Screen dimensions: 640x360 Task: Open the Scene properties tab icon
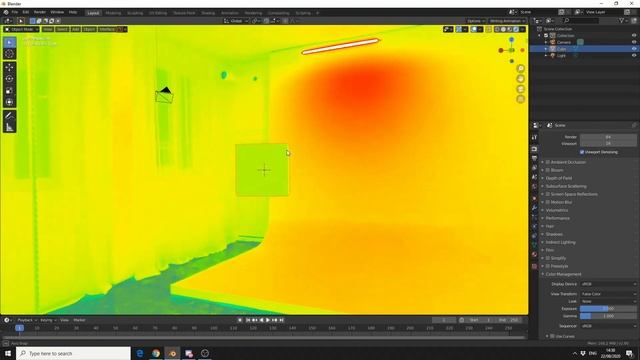[534, 177]
